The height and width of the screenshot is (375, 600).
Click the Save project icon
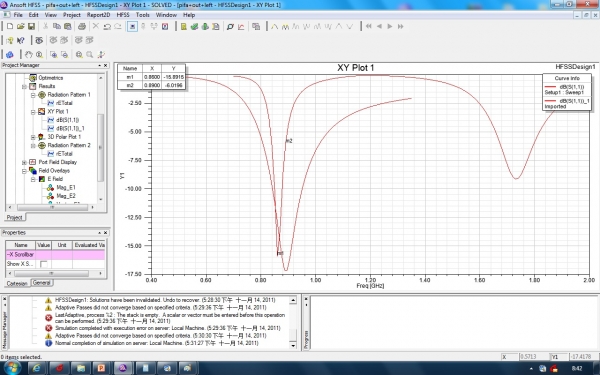(x=31, y=26)
